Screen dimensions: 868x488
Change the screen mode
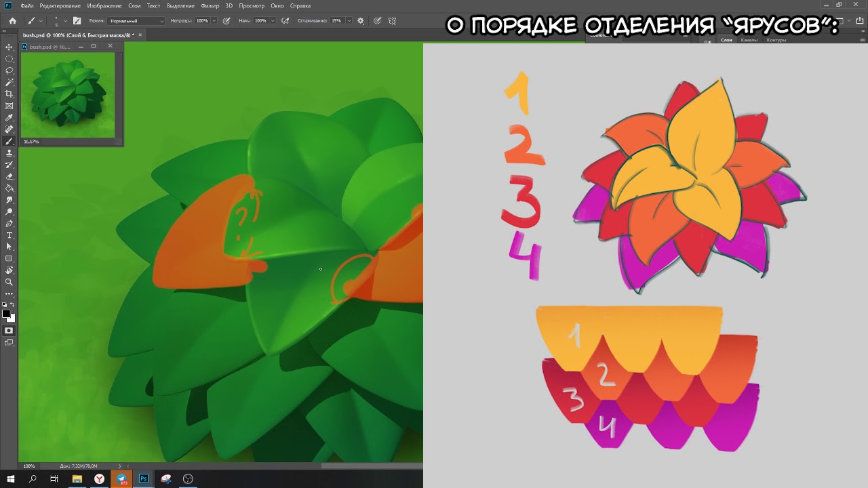click(9, 343)
